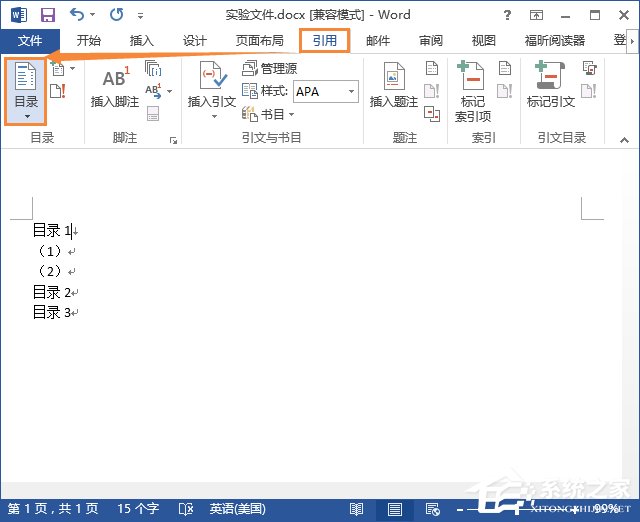The height and width of the screenshot is (522, 640).
Task: Click the 英语(美国) language button
Action: [x=239, y=509]
